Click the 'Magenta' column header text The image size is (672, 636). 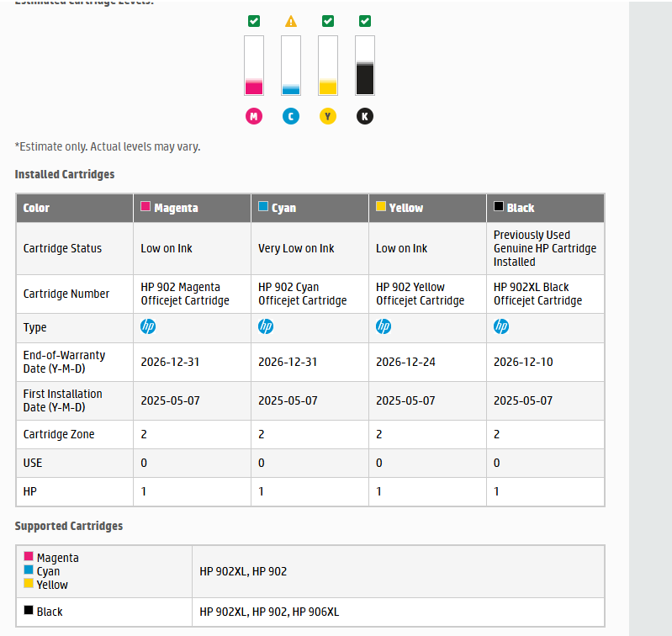tap(176, 208)
